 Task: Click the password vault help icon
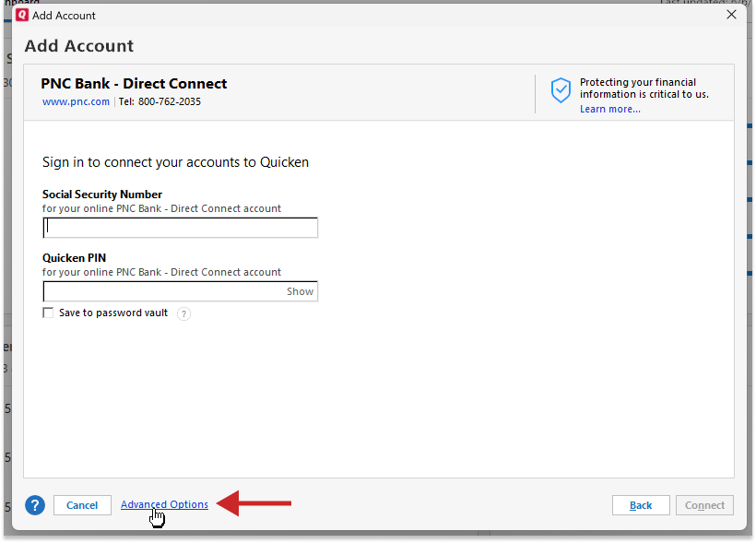pos(183,314)
